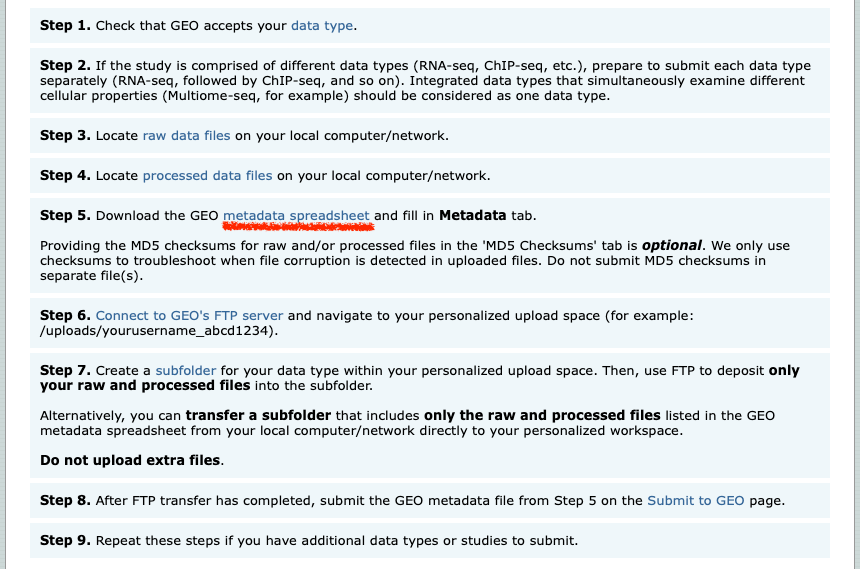Click the 'Step 1.' heading label
The width and height of the screenshot is (860, 569).
(65, 25)
